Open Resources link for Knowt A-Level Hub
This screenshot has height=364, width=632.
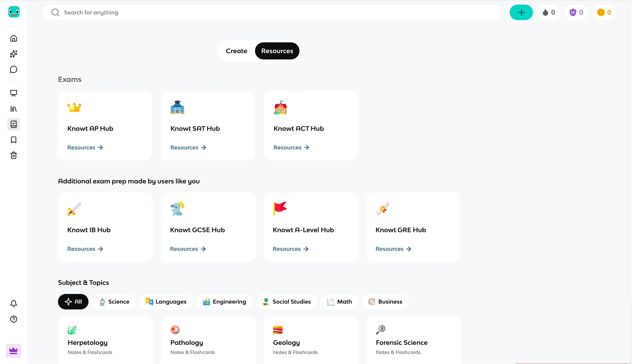point(291,249)
